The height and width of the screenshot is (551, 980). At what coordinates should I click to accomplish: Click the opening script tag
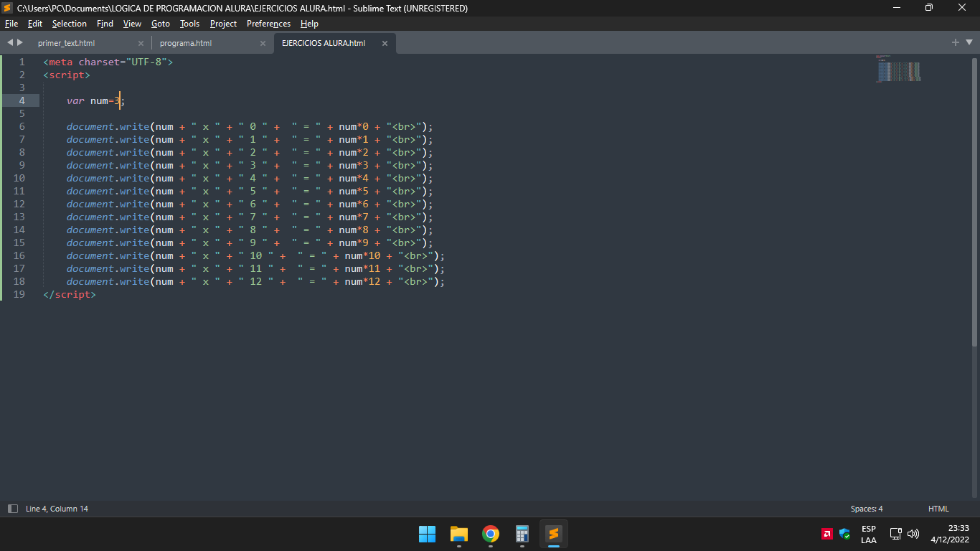(67, 75)
